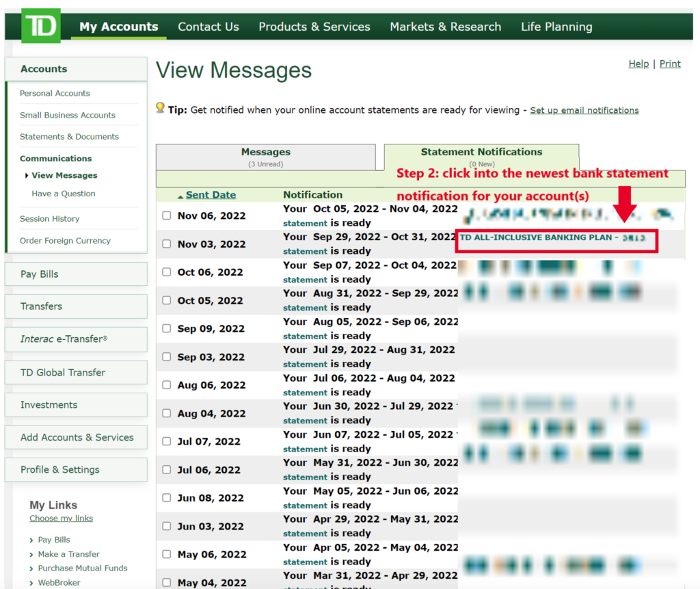The image size is (700, 589).
Task: Open the Life Planning menu
Action: click(556, 27)
